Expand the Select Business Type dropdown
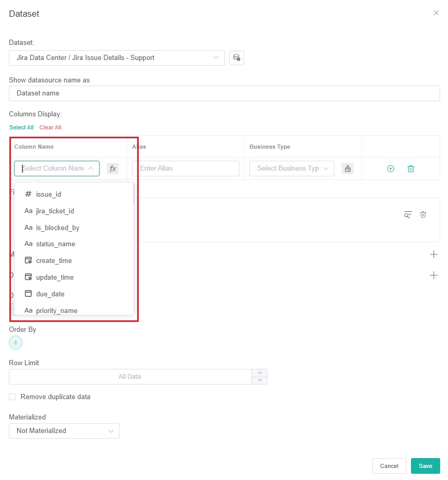The width and height of the screenshot is (448, 480). [x=292, y=169]
